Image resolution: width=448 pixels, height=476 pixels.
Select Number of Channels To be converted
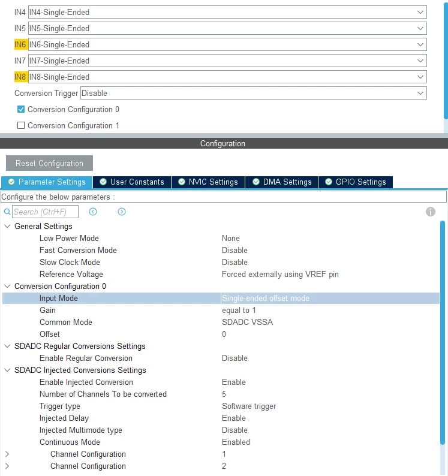[221, 394]
